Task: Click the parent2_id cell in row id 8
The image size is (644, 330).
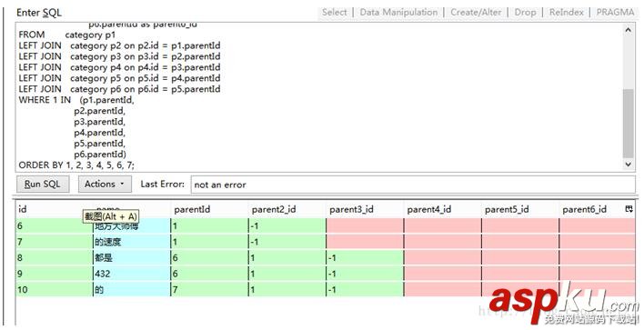Action: [287, 258]
